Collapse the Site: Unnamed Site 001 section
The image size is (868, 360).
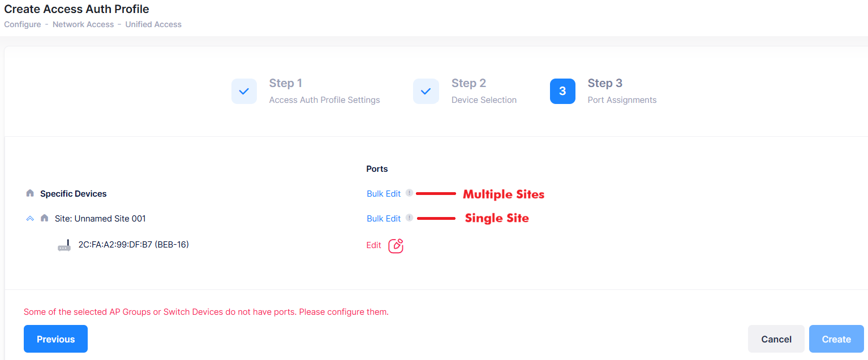point(30,218)
